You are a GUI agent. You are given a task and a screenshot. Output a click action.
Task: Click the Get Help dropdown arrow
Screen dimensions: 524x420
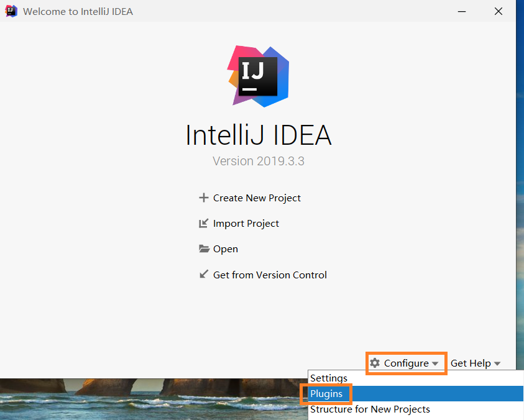[497, 363]
